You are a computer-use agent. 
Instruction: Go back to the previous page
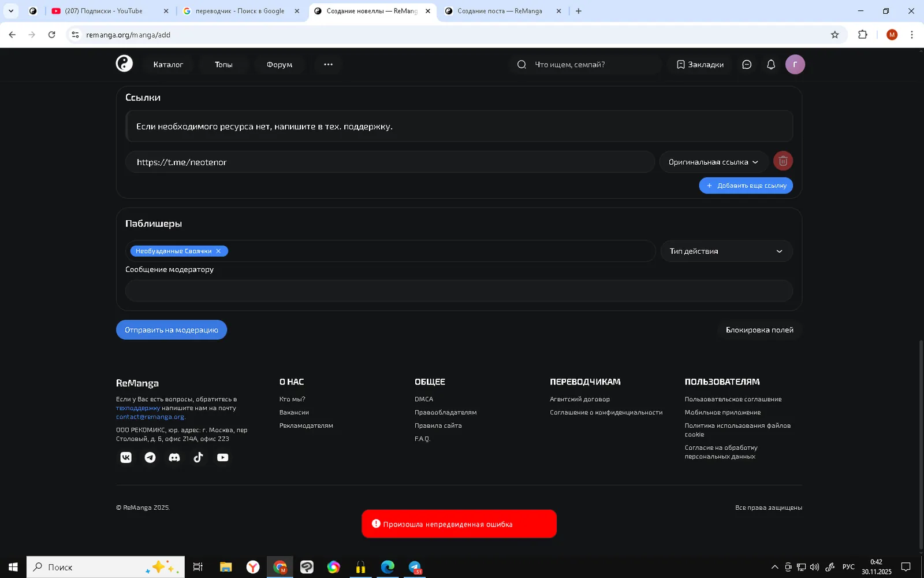[x=12, y=35]
